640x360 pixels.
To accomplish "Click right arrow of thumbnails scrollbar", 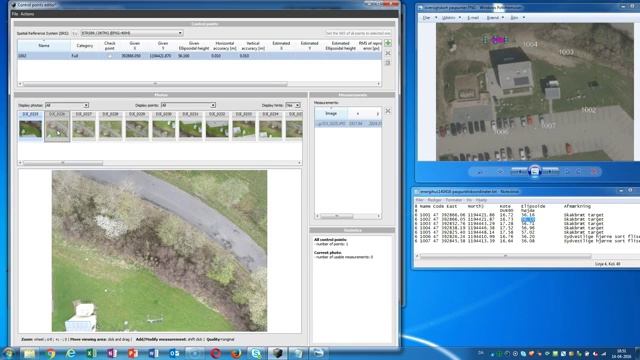I will [300, 163].
